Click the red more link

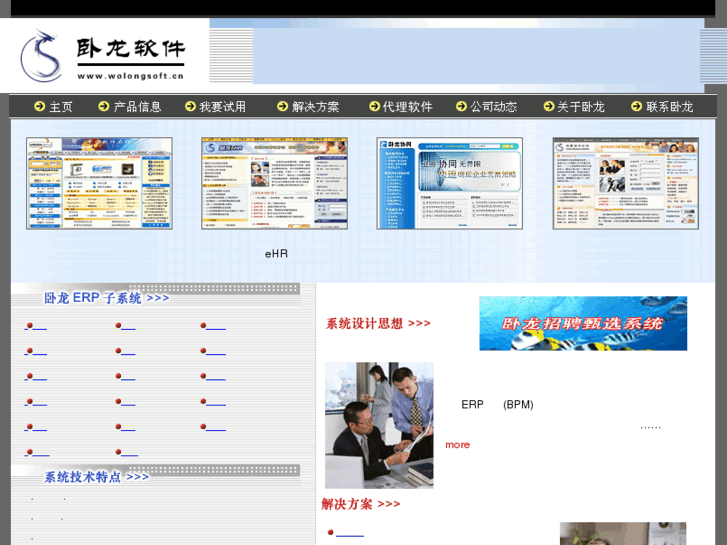click(x=458, y=445)
